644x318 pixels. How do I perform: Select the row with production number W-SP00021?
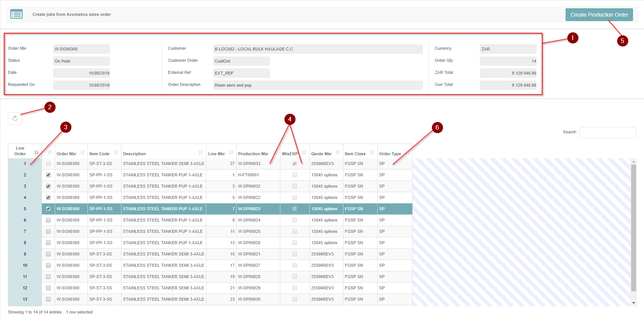249,254
